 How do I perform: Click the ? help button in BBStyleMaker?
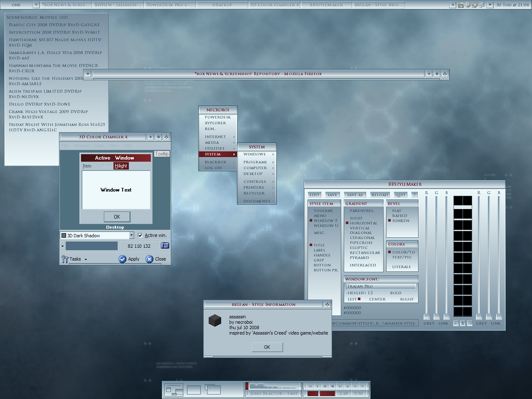pos(414,195)
